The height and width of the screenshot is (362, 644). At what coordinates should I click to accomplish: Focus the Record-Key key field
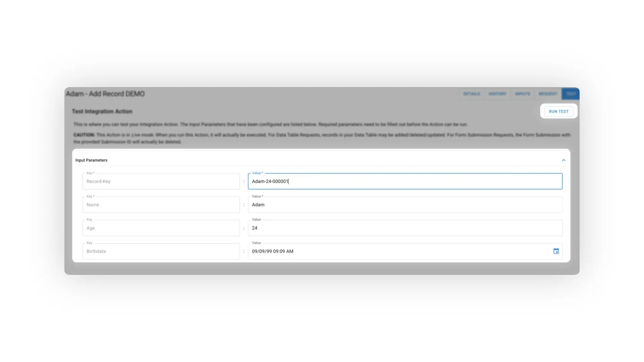click(161, 181)
